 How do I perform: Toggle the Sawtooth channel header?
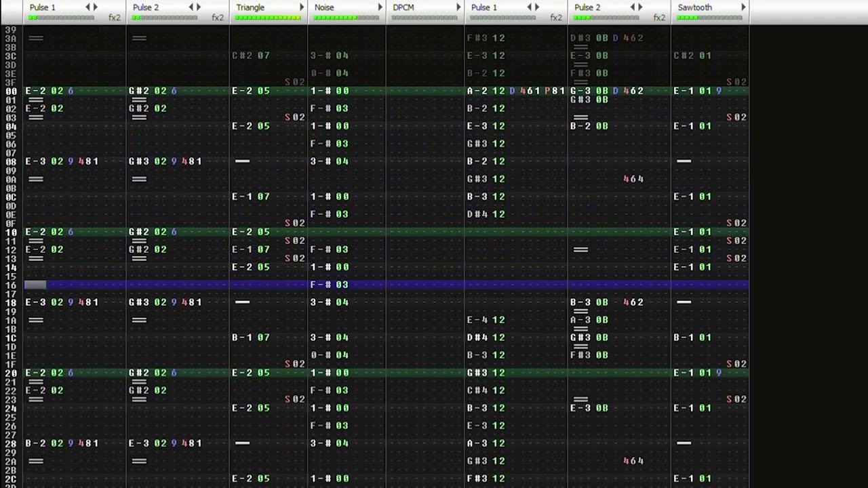695,7
